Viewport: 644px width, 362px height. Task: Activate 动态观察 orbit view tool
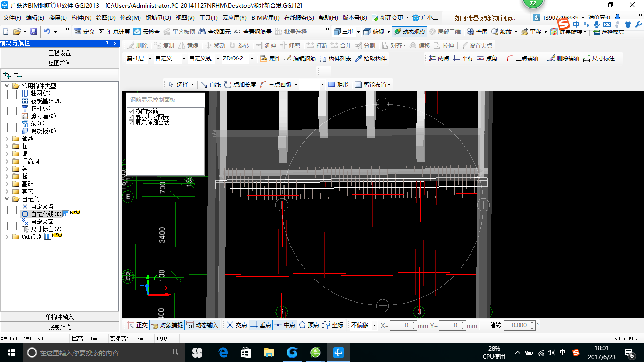pyautogui.click(x=409, y=32)
